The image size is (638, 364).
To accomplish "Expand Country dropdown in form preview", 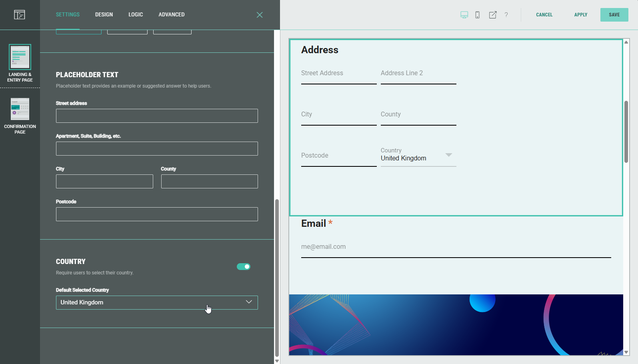I will click(449, 155).
